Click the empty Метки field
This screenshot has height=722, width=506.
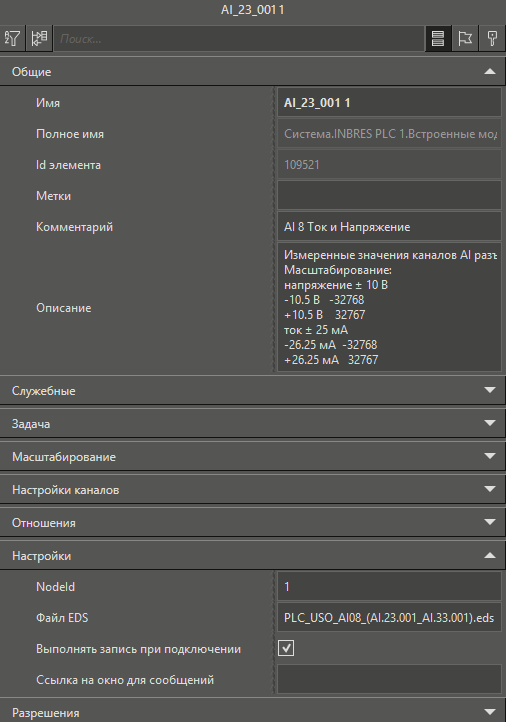tap(389, 195)
